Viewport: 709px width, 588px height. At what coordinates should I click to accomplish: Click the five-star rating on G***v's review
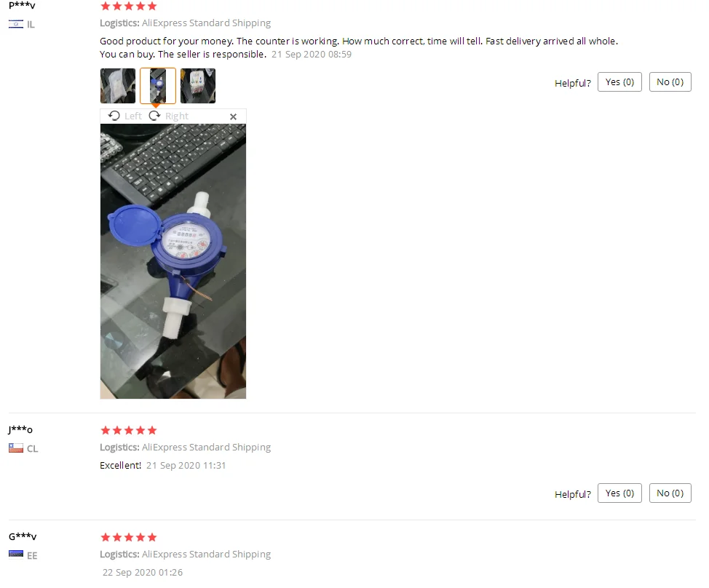(129, 537)
